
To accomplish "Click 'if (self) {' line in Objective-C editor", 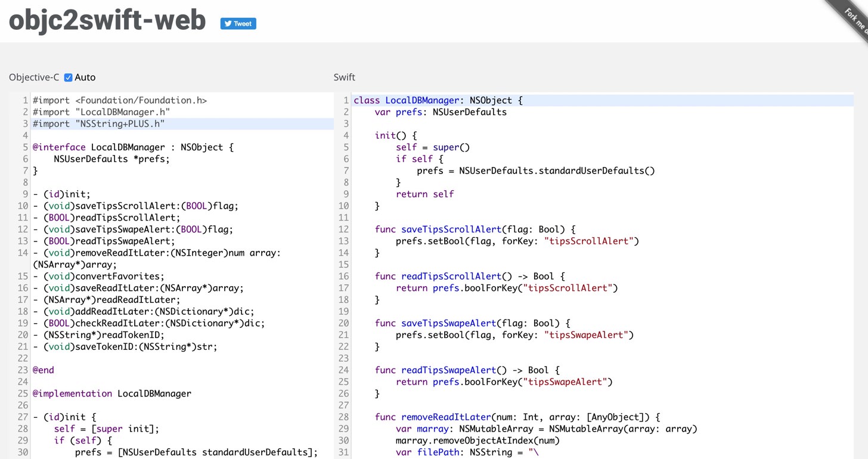I will tap(83, 441).
